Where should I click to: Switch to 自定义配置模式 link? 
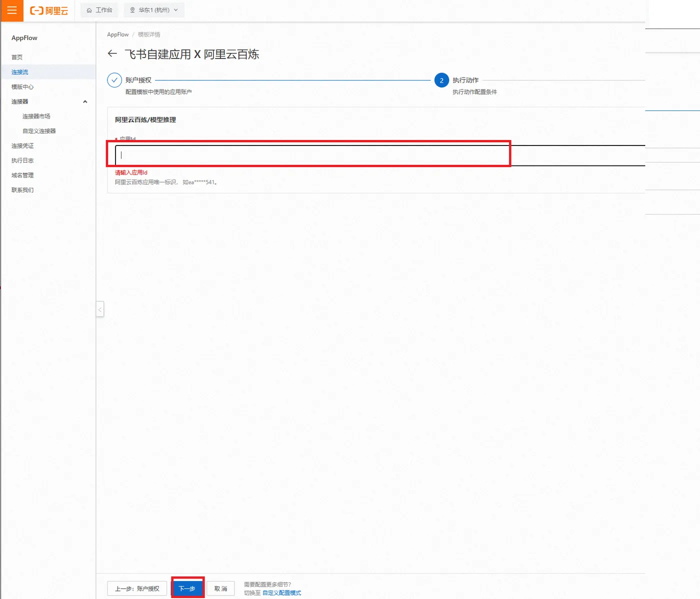click(282, 593)
